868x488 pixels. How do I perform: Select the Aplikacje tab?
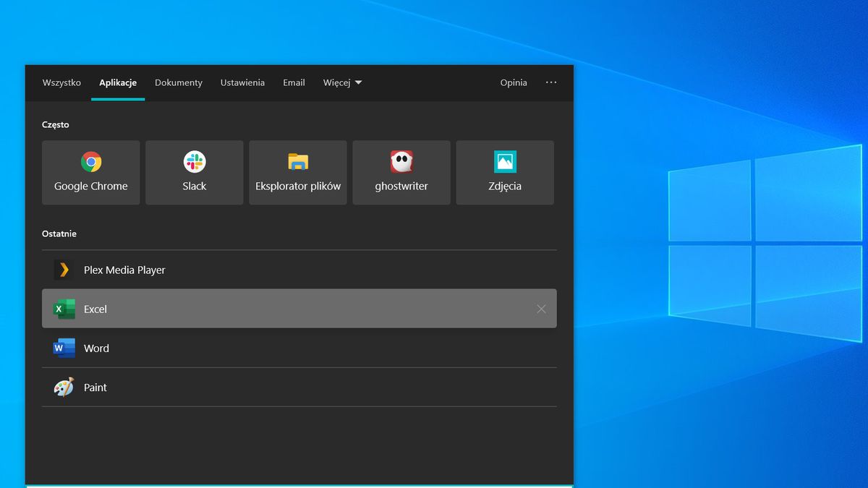[x=118, y=82]
